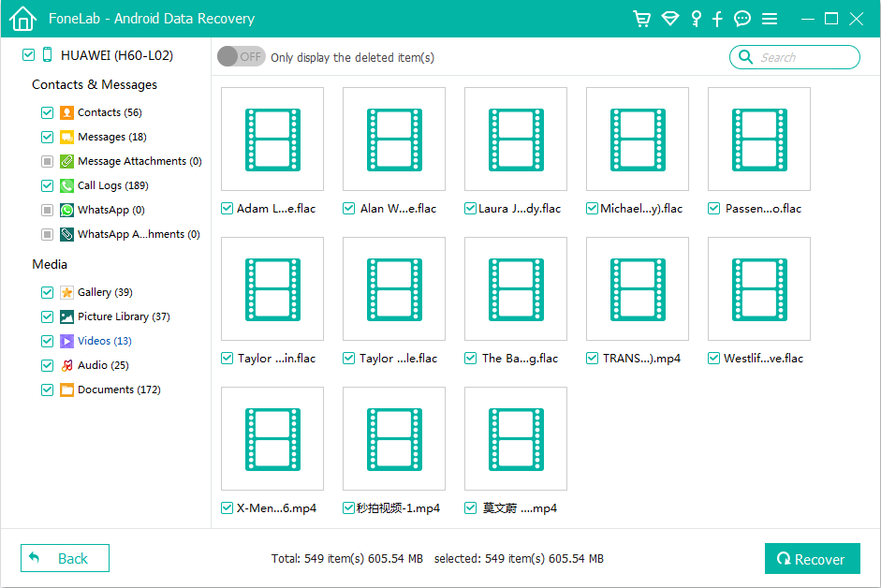This screenshot has height=588, width=881.
Task: Click the Audio music note icon
Action: [x=66, y=365]
